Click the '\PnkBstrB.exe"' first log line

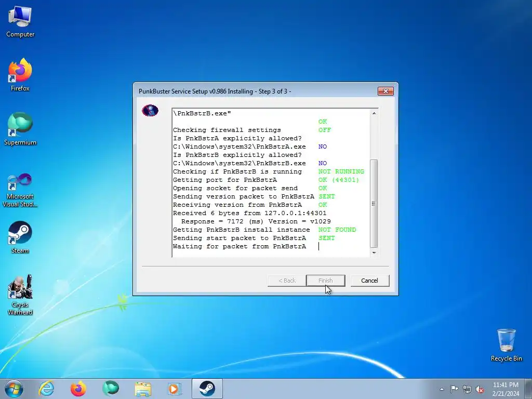coord(202,113)
